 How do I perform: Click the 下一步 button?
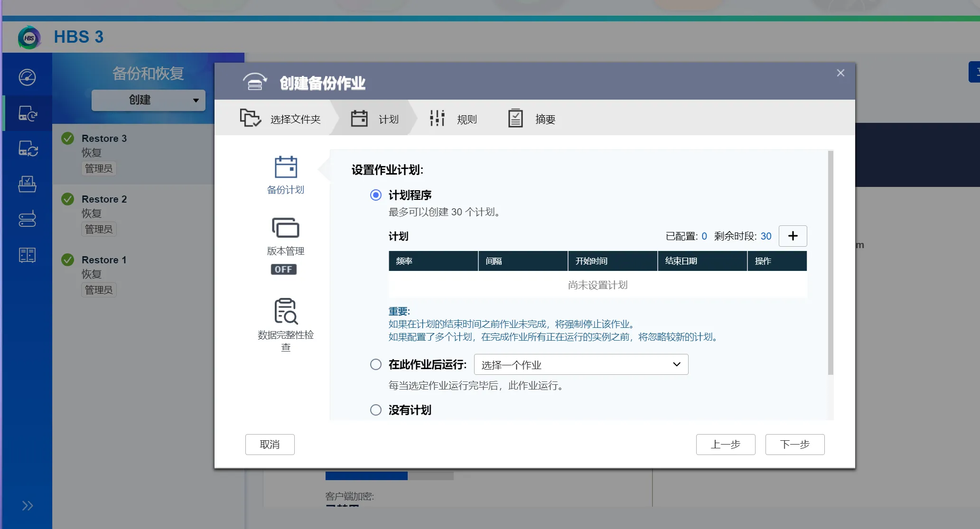coord(794,445)
